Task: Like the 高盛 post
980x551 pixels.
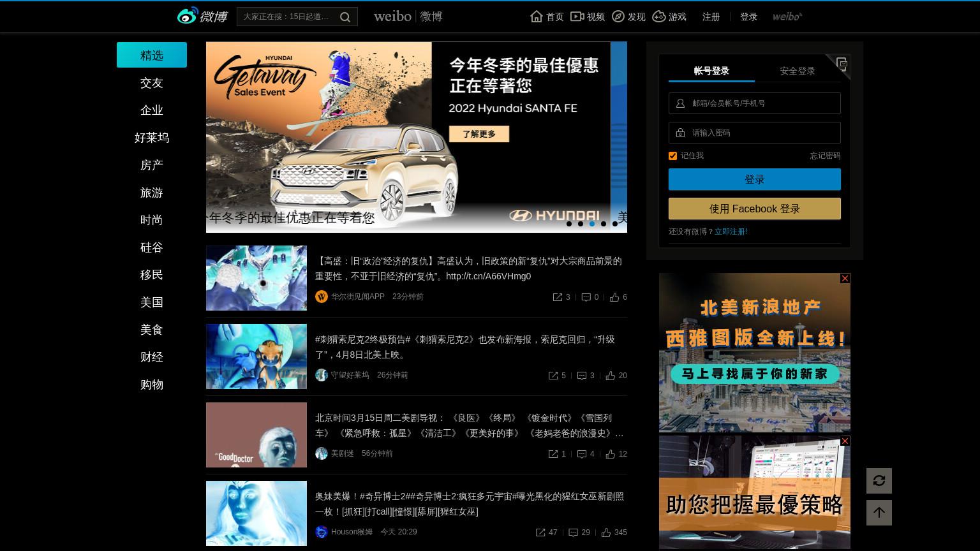Action: 614,297
